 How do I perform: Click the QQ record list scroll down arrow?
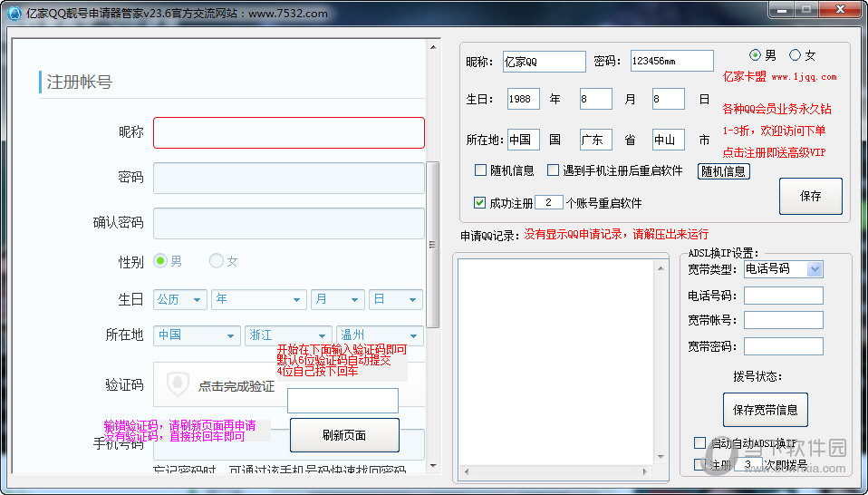pyautogui.click(x=660, y=457)
